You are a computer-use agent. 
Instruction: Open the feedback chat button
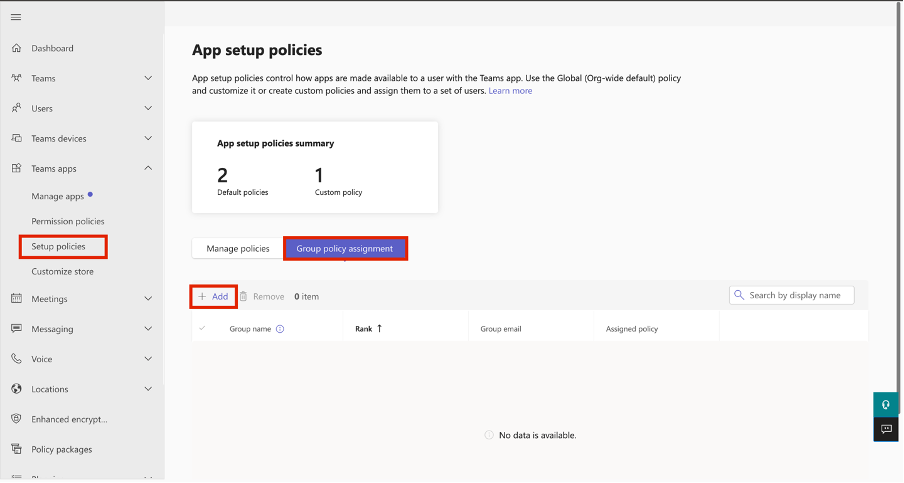(x=886, y=429)
